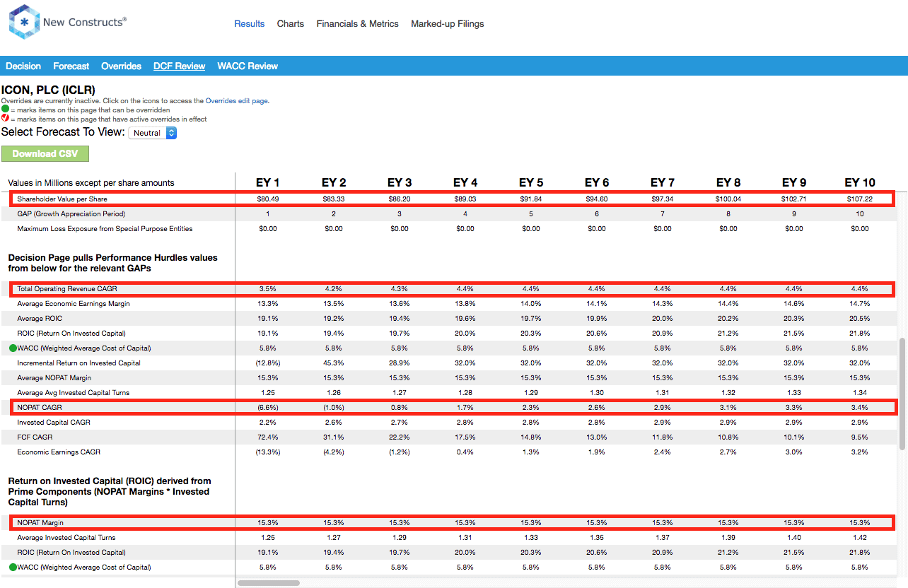Click the (6.6%) NOPAT CAGR cell
Screen dimensions: 908x588
[x=268, y=408]
